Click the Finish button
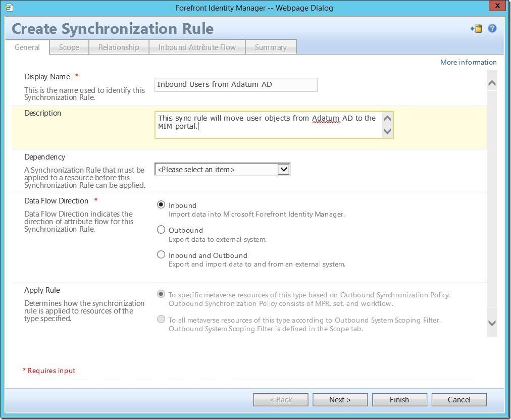The height and width of the screenshot is (420, 511). click(x=399, y=400)
